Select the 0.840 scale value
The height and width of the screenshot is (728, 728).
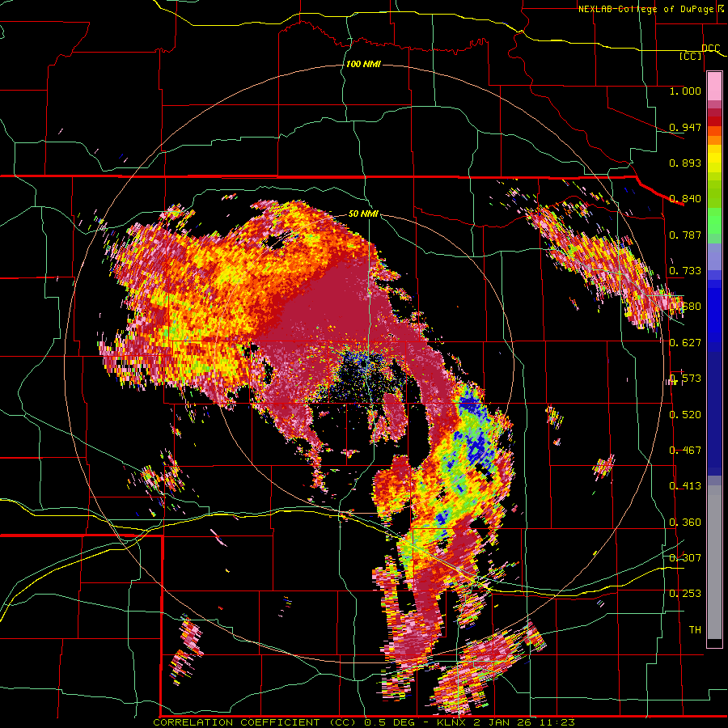click(685, 199)
